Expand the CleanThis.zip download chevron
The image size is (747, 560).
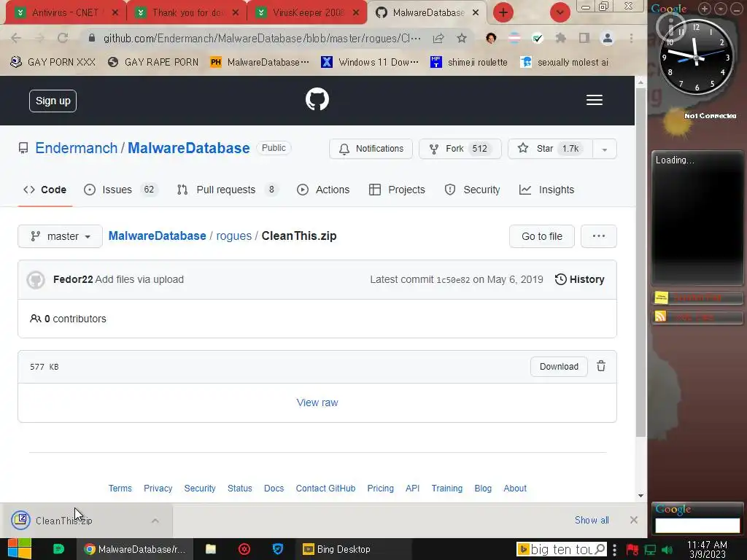coord(155,521)
